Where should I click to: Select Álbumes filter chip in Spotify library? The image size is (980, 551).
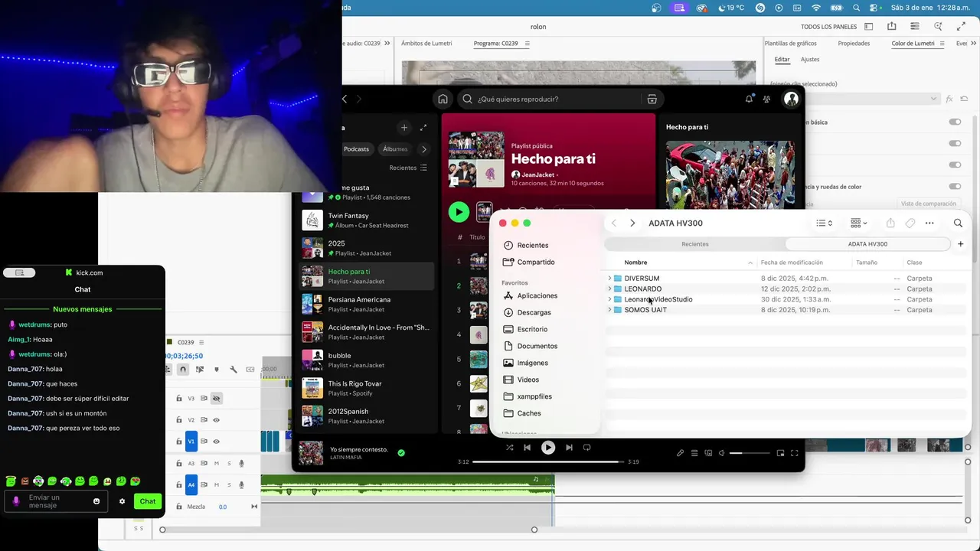click(395, 149)
